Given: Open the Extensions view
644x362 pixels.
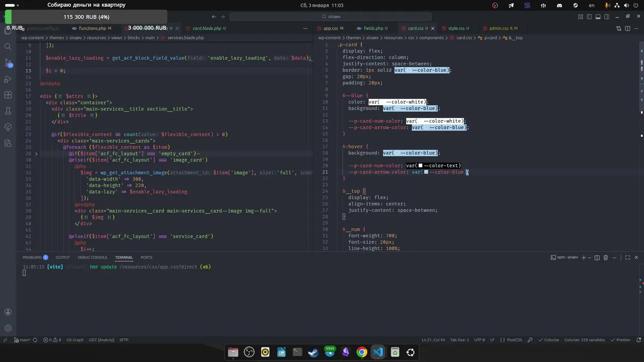Looking at the screenshot, I should [x=8, y=95].
